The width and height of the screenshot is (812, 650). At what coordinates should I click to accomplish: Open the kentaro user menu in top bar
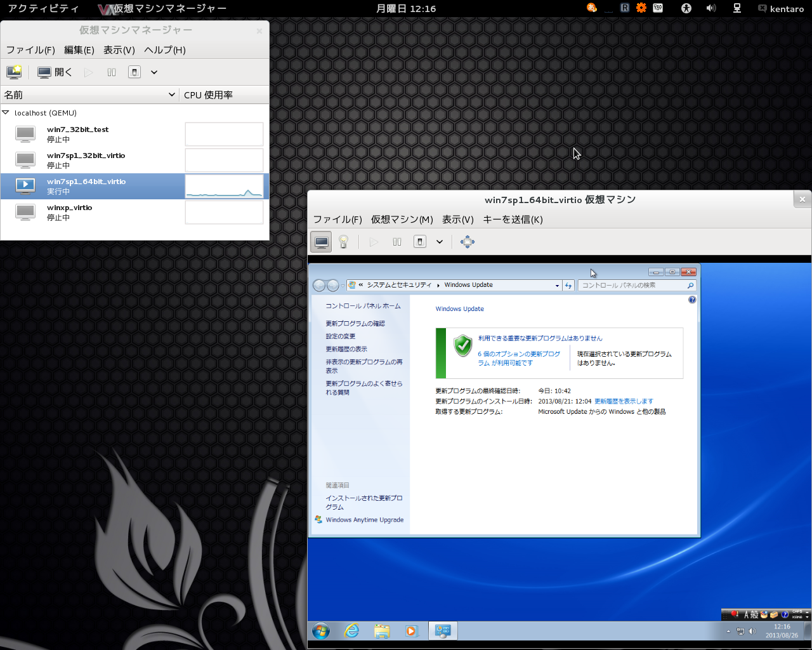pyautogui.click(x=781, y=9)
